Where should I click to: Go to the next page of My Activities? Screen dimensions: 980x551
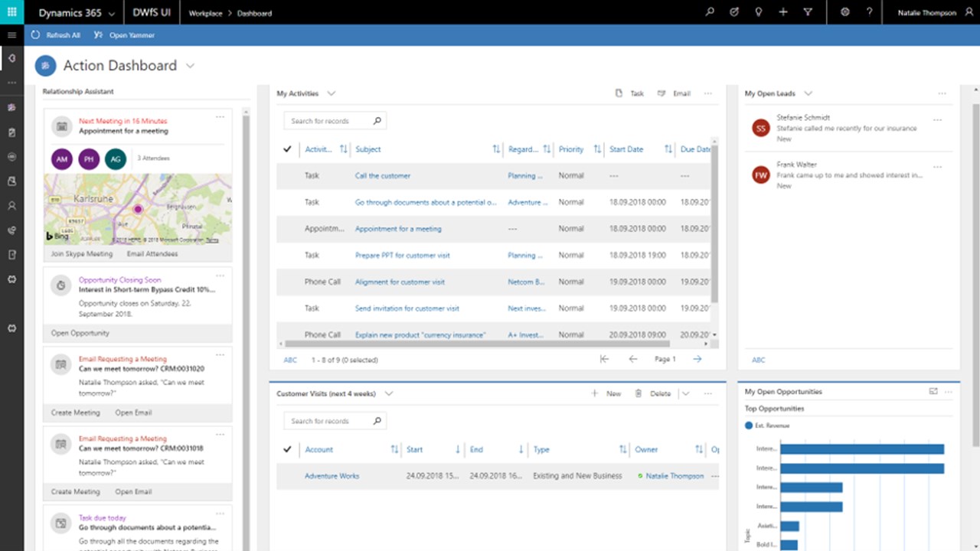point(697,359)
